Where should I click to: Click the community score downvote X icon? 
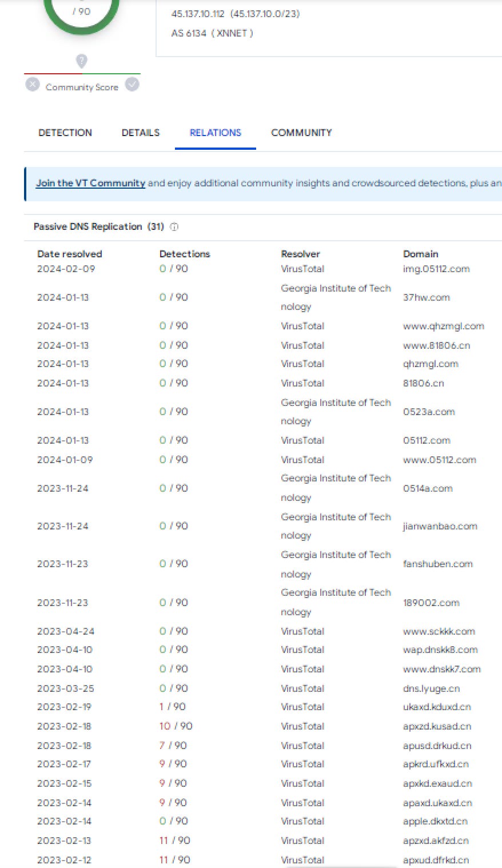pyautogui.click(x=33, y=85)
